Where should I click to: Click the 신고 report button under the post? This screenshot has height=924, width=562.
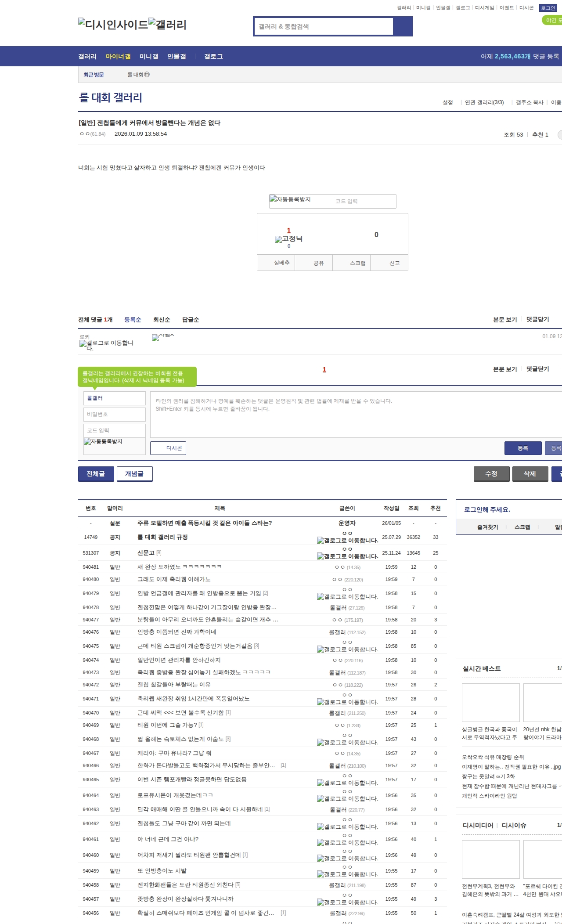click(x=394, y=263)
